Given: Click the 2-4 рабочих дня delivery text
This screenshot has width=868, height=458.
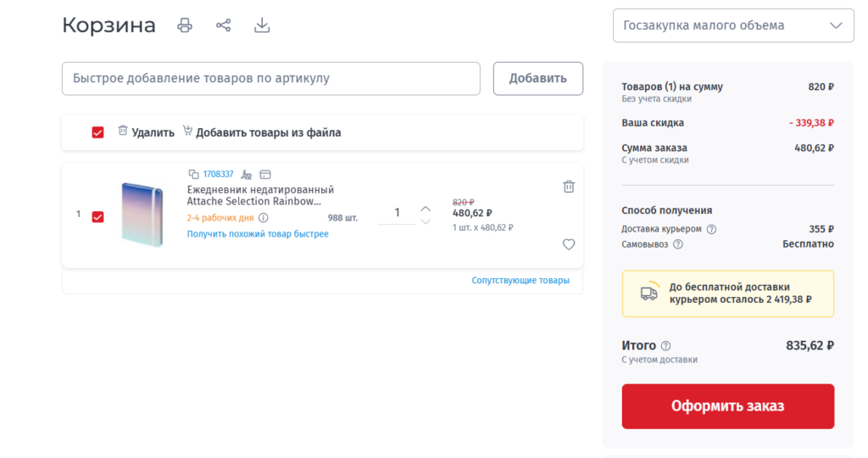Looking at the screenshot, I should coord(220,218).
